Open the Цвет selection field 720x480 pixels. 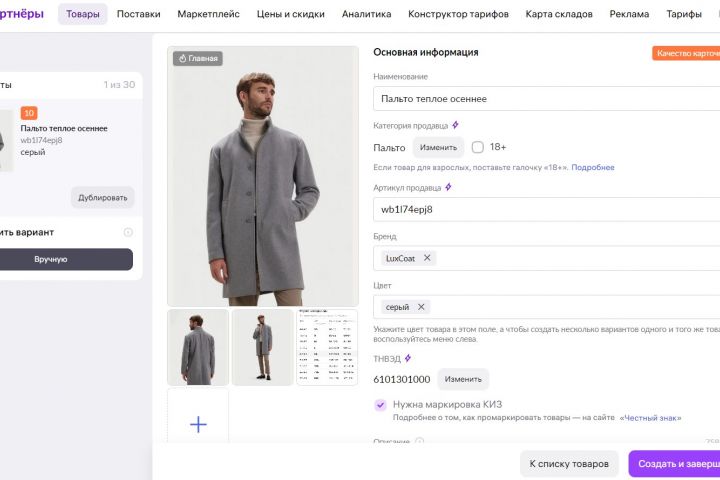570,307
